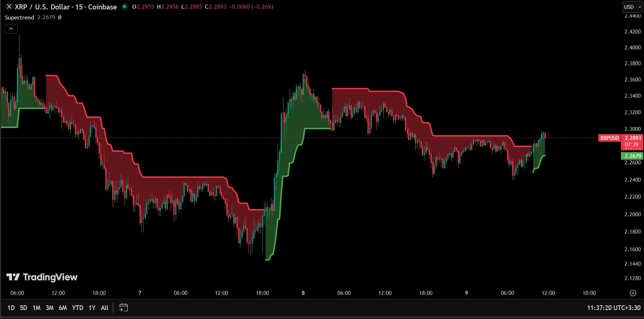The height and width of the screenshot is (319, 644).
Task: Show the All time range
Action: 104,307
